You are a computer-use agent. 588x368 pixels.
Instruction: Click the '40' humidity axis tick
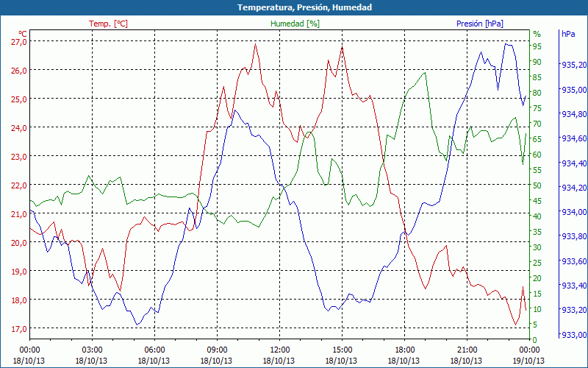(x=537, y=216)
